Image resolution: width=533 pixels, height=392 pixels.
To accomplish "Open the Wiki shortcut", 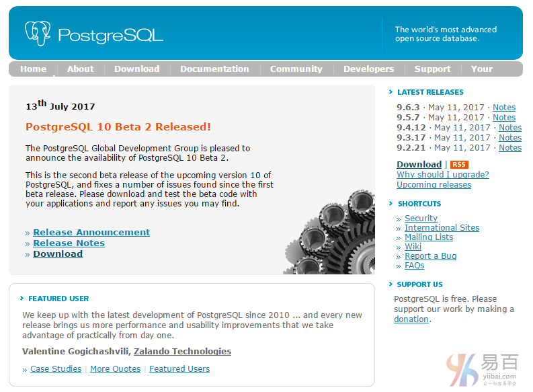I will [413, 247].
